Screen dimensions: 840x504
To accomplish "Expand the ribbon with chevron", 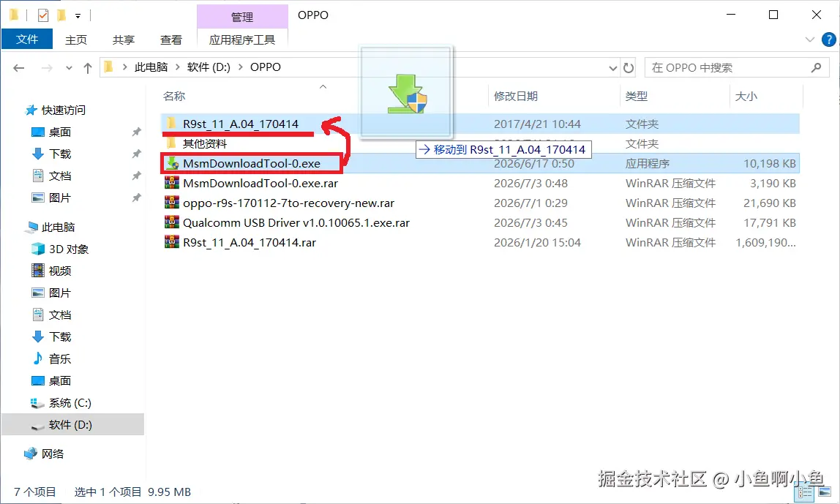I will [810, 40].
